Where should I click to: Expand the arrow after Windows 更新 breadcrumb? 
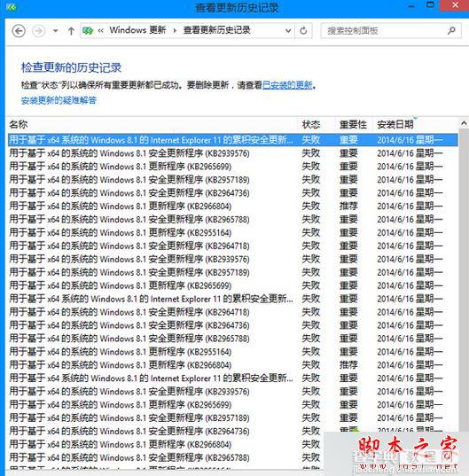(175, 30)
